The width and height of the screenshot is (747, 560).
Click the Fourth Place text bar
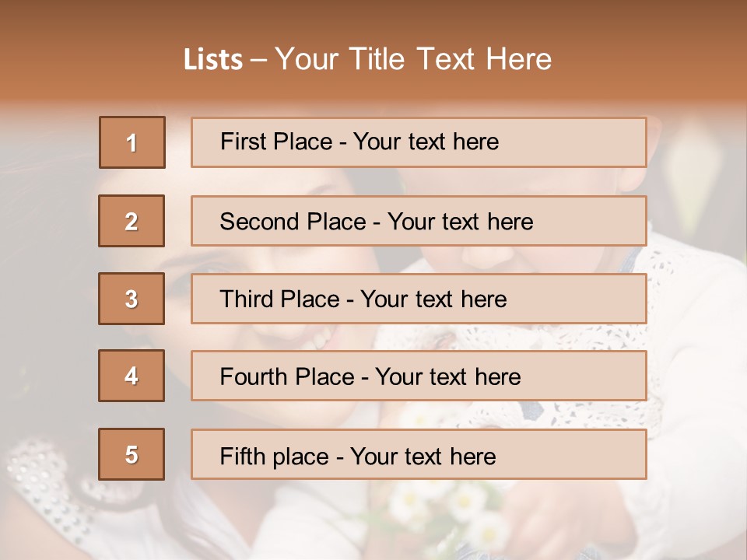coord(419,376)
